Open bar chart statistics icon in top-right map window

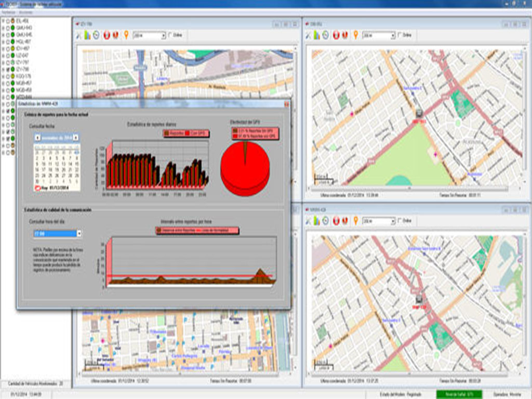point(317,35)
